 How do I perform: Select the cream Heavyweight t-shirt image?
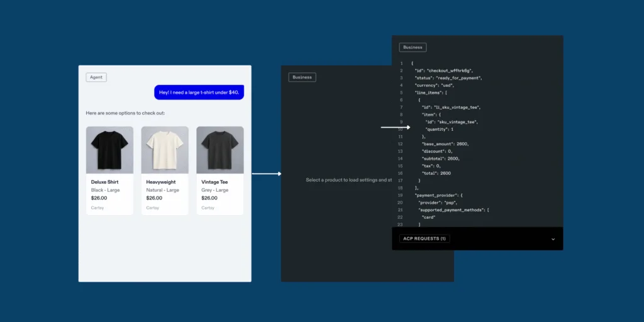(165, 150)
